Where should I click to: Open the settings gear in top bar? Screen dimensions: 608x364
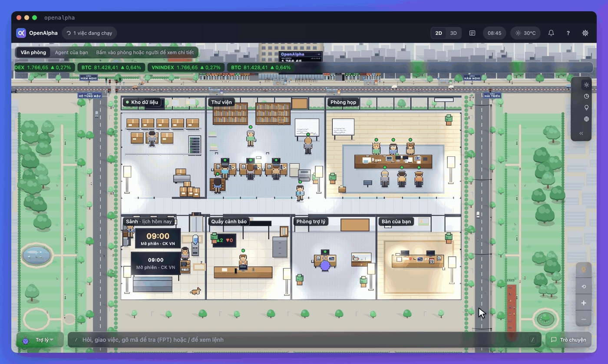585,33
